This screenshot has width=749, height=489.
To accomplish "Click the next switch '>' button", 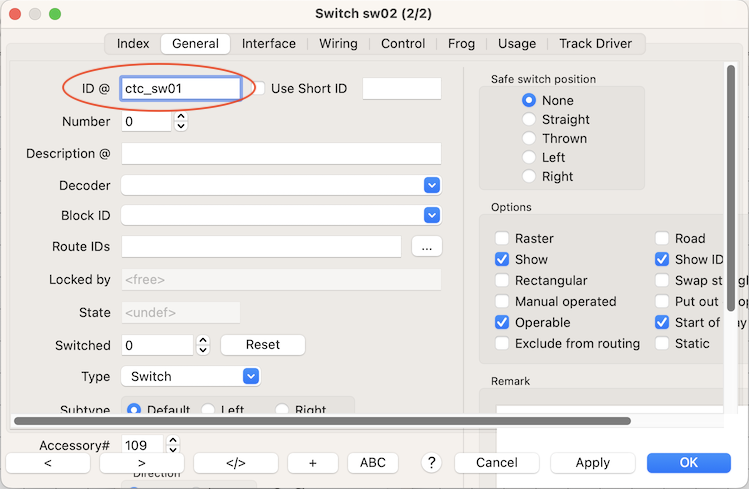I will click(x=141, y=463).
